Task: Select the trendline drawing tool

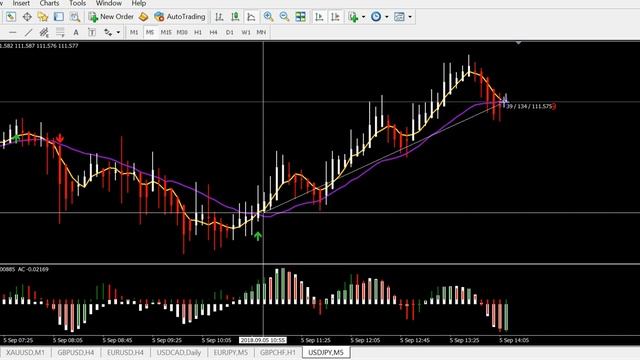Action: 28,32
